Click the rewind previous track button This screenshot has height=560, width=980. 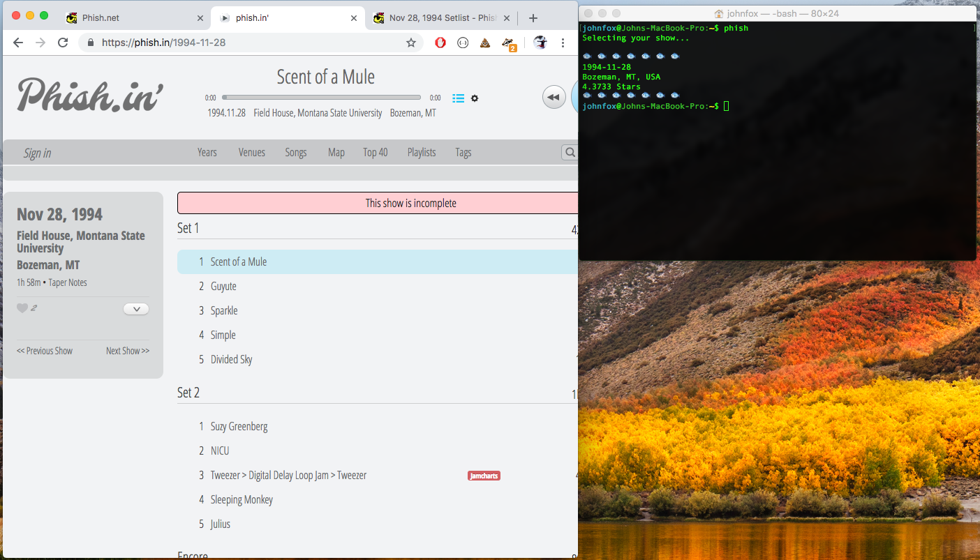coord(554,97)
